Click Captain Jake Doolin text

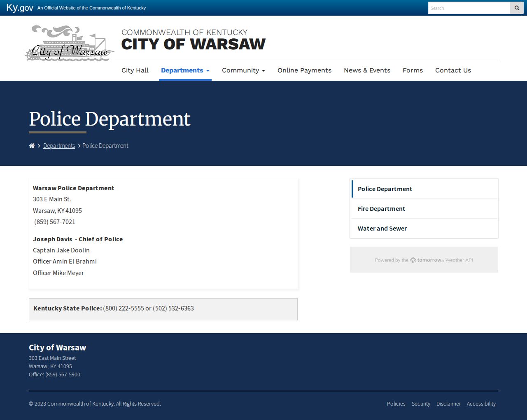click(x=61, y=250)
